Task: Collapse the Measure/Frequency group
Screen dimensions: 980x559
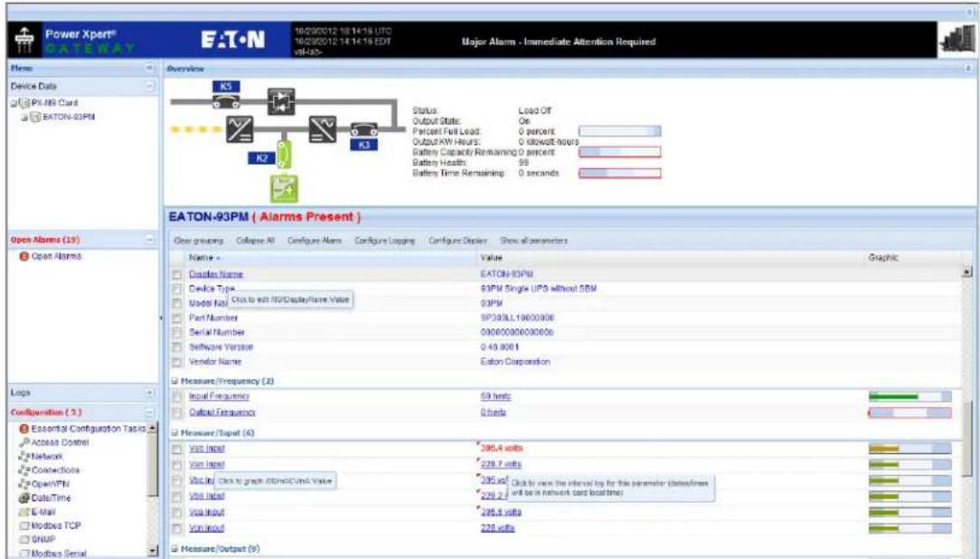Action: point(174,382)
